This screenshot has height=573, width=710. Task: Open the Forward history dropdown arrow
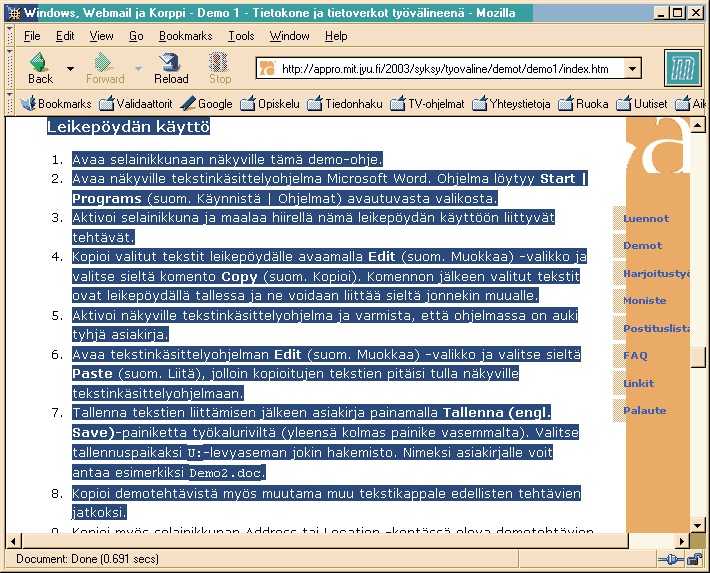[x=138, y=69]
